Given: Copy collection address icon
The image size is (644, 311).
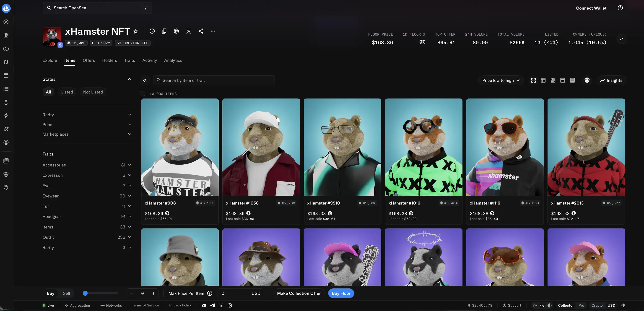Looking at the screenshot, I should [x=164, y=31].
